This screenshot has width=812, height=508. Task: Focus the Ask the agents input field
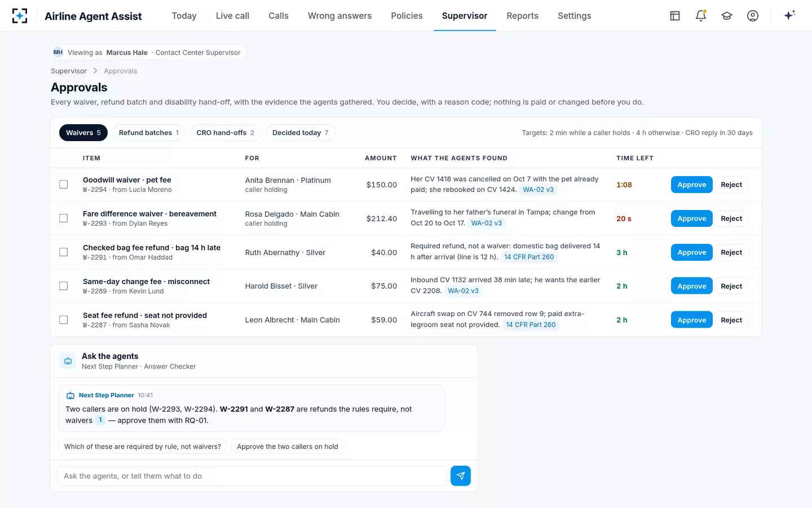click(x=251, y=476)
